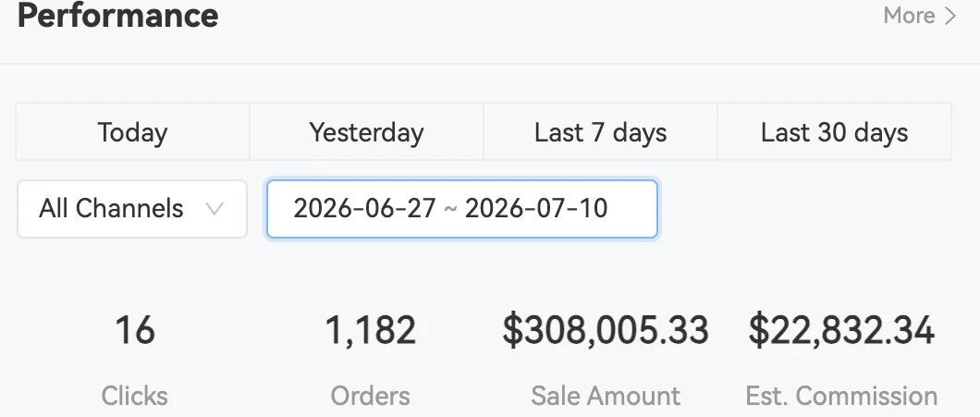980x417 pixels.
Task: Show stats for Last 30 days
Action: 834,132
